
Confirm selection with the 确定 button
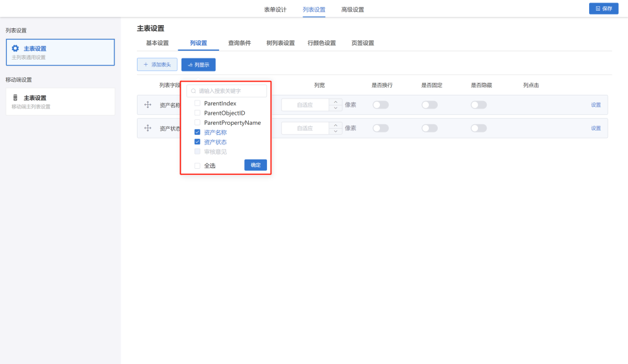256,165
